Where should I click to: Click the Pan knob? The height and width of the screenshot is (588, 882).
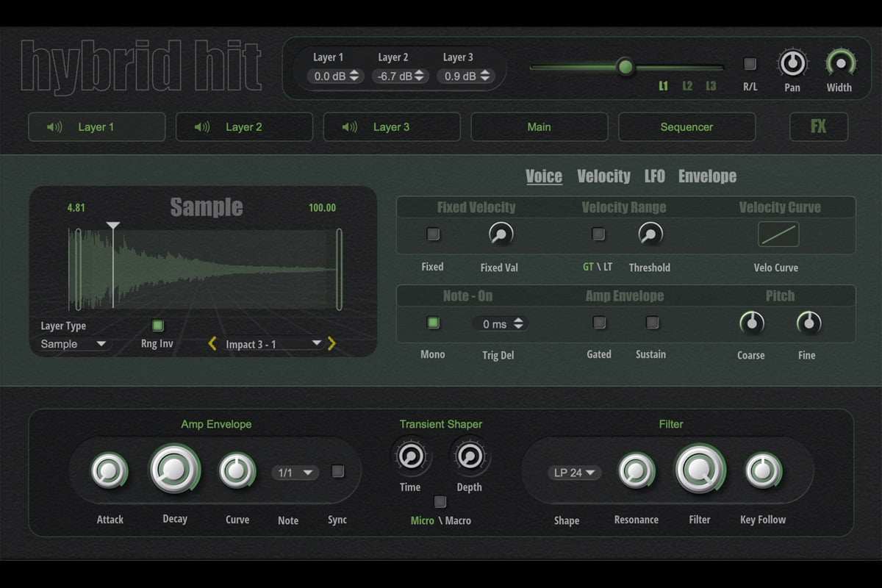pos(792,64)
